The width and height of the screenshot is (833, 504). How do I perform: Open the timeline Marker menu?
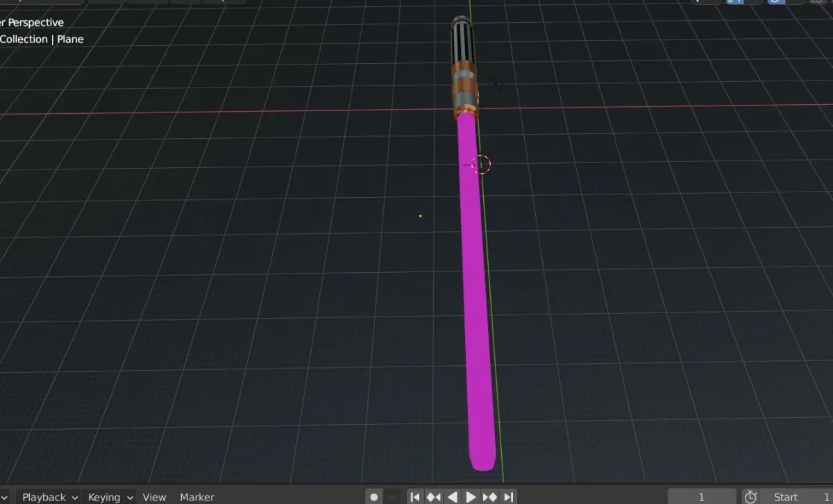[x=197, y=496]
